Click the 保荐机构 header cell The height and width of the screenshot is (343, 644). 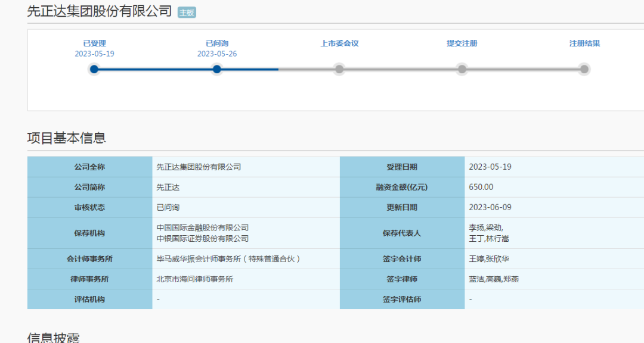89,233
